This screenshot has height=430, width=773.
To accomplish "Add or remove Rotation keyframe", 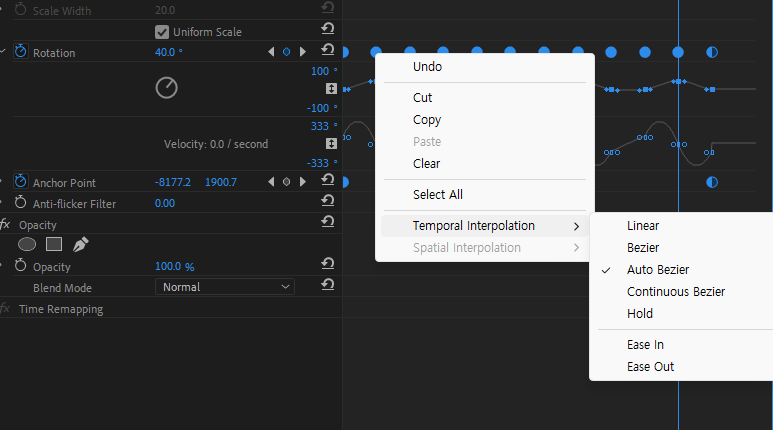I will [287, 52].
